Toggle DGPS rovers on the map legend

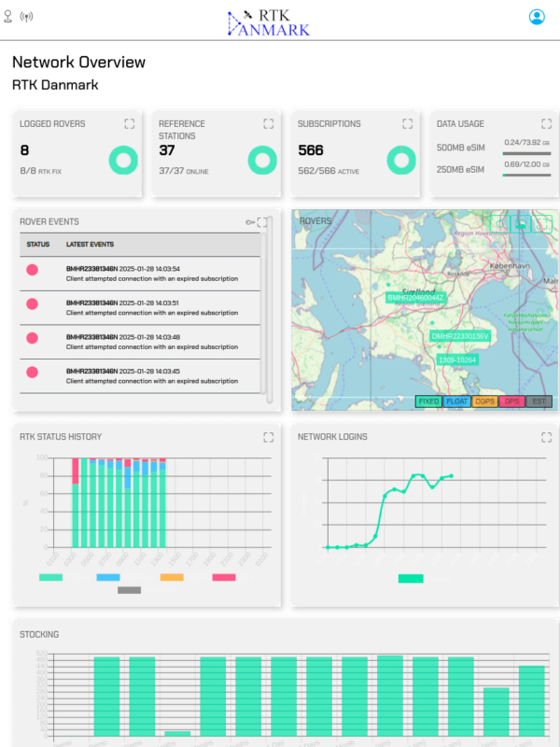click(x=484, y=402)
